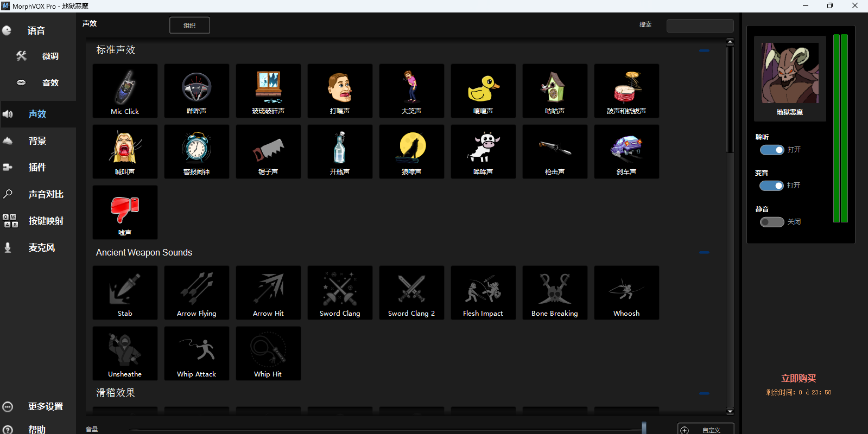Play the Sword Clang sound effect

(340, 292)
